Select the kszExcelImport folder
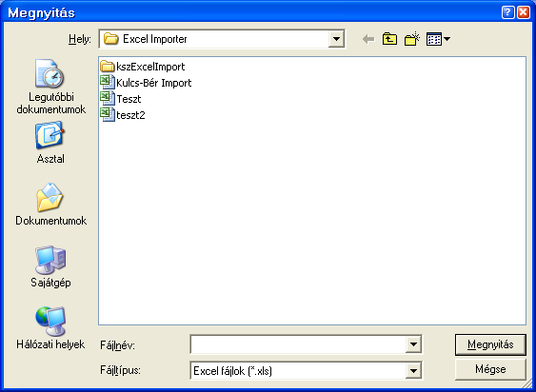This screenshot has width=536, height=392. pyautogui.click(x=143, y=67)
